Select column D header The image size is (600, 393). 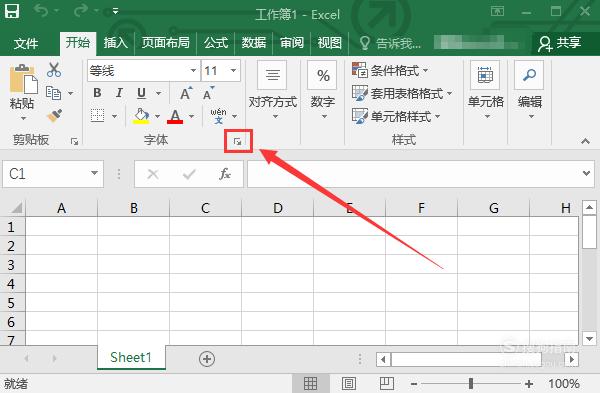pyautogui.click(x=277, y=208)
